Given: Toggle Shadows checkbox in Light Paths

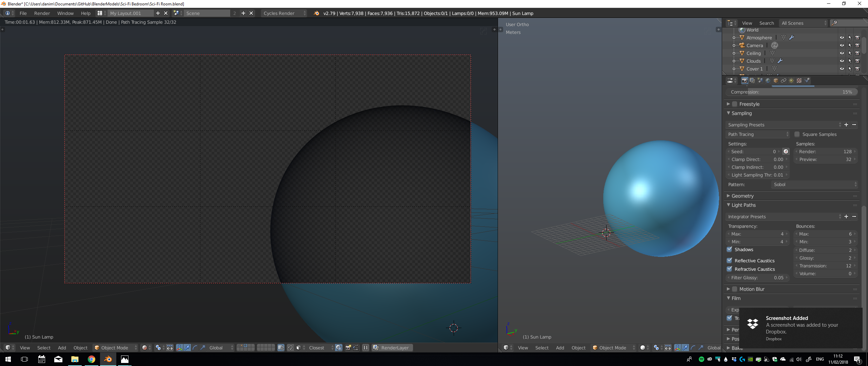Looking at the screenshot, I should tap(730, 249).
